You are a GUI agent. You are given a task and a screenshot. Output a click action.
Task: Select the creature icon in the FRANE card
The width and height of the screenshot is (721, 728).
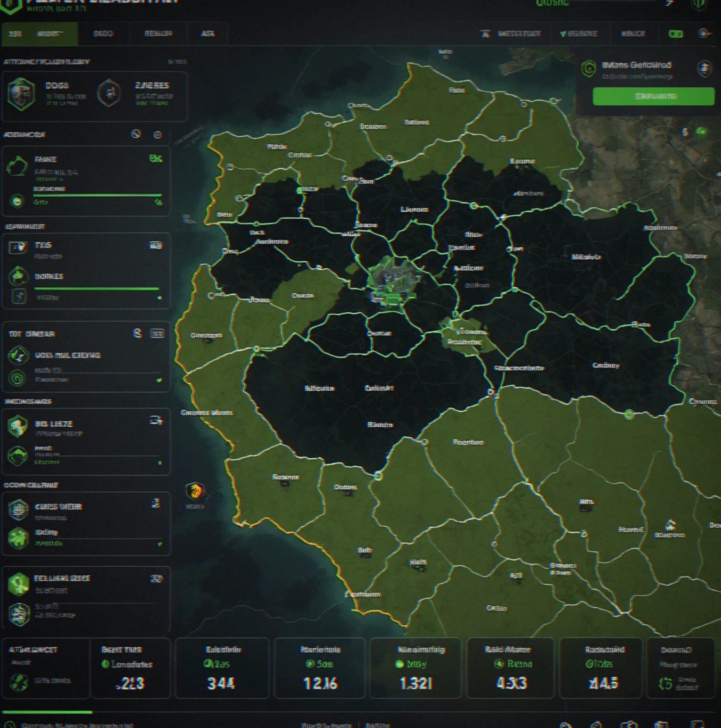point(17,166)
